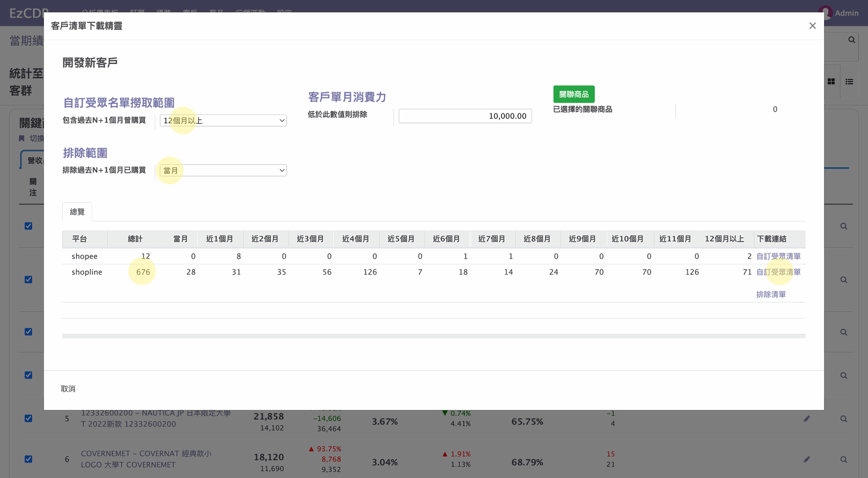The height and width of the screenshot is (478, 868).
Task: Click the shopline 近4個月 value 126
Action: click(370, 272)
